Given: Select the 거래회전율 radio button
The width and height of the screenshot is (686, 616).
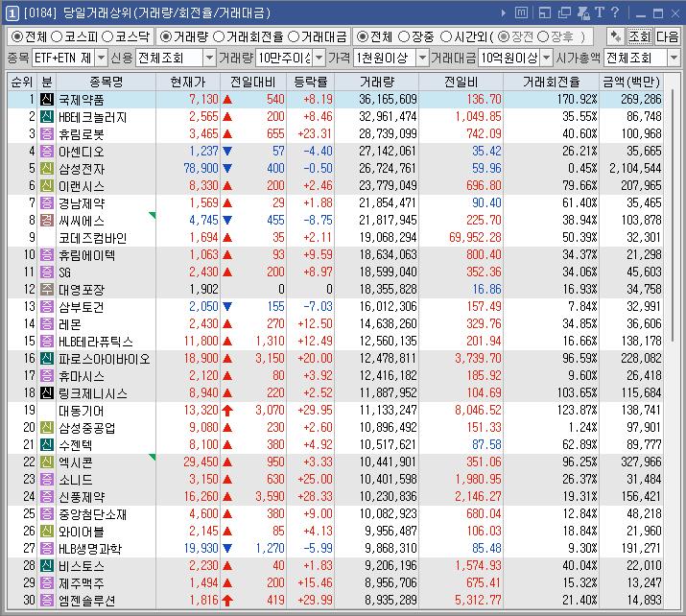Looking at the screenshot, I should pos(219,36).
